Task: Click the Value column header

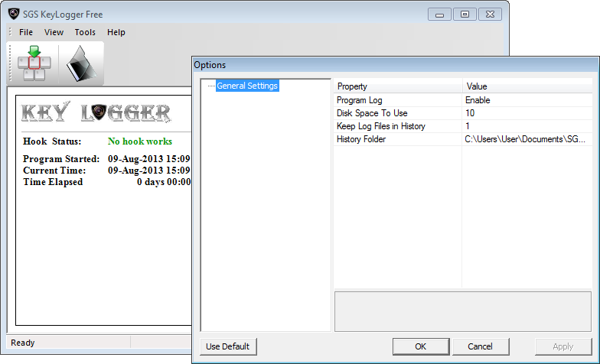Action: tap(527, 86)
